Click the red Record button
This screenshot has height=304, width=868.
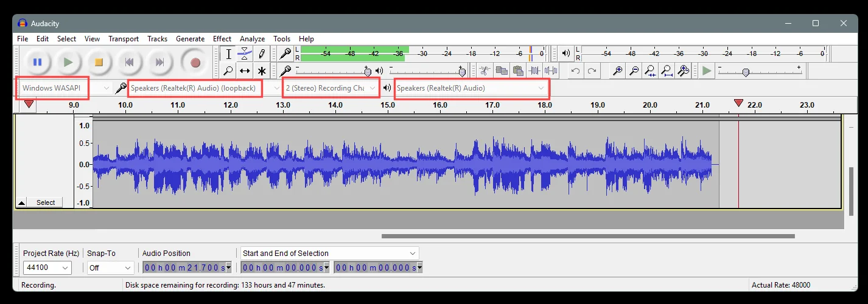coord(195,62)
